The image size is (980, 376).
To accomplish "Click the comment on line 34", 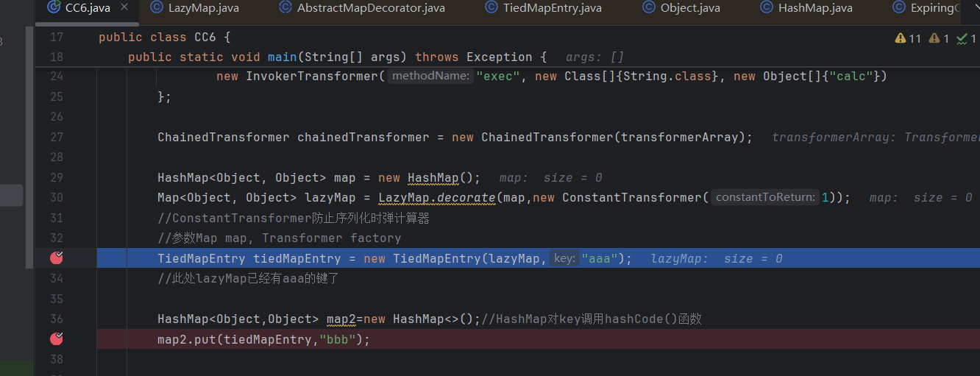I will 248,278.
